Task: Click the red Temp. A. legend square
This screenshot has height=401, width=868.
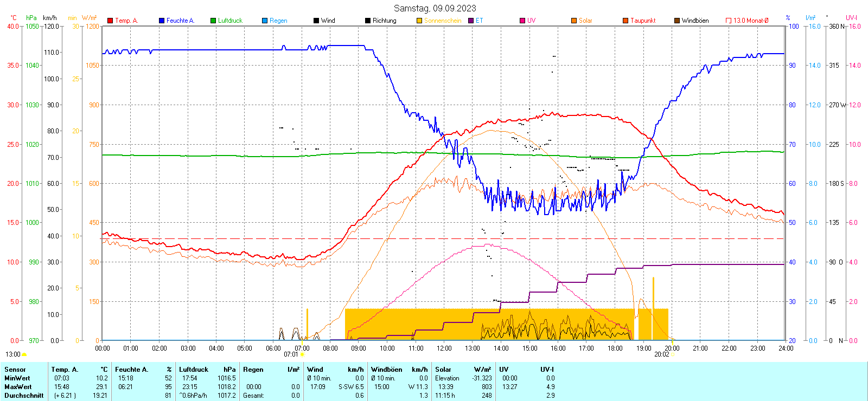Action: [110, 21]
